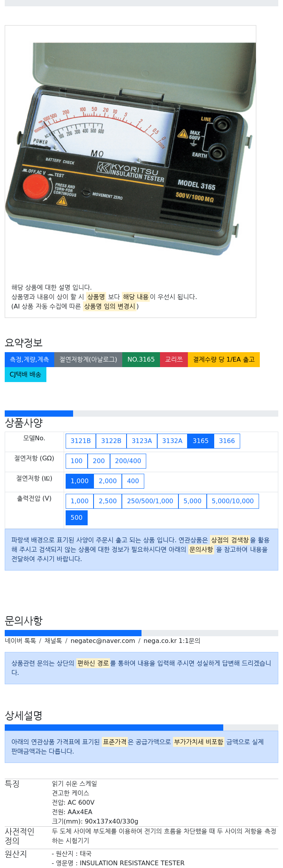Open the 절연저항계(아날로그) tag
The image size is (283, 868).
coord(88,359)
